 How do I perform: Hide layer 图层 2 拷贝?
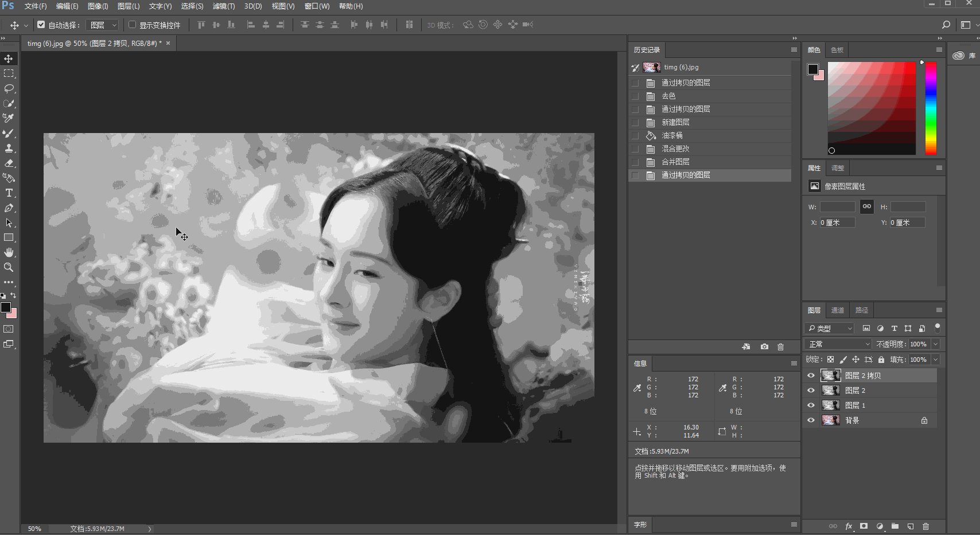point(811,376)
